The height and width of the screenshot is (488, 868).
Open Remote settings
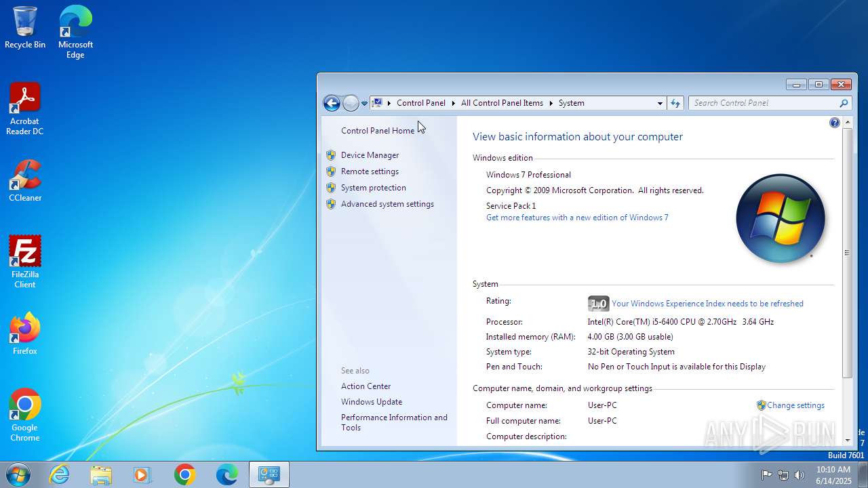(x=370, y=171)
